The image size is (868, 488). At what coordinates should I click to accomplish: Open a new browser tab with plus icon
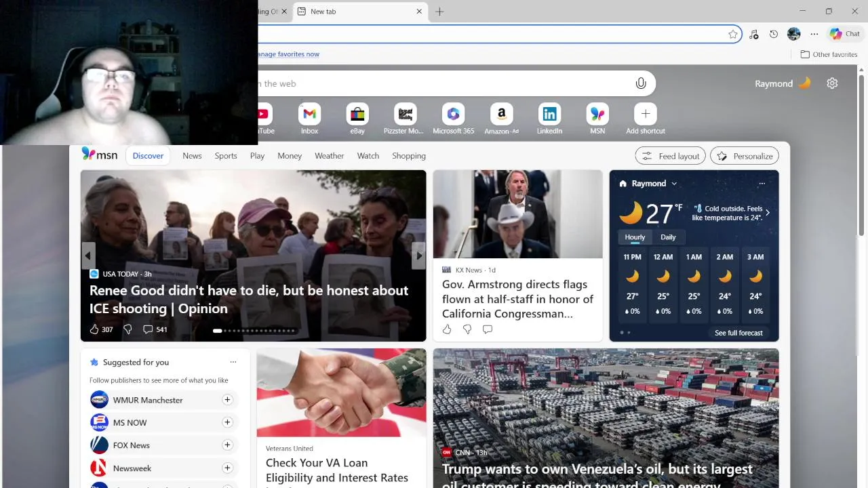439,12
